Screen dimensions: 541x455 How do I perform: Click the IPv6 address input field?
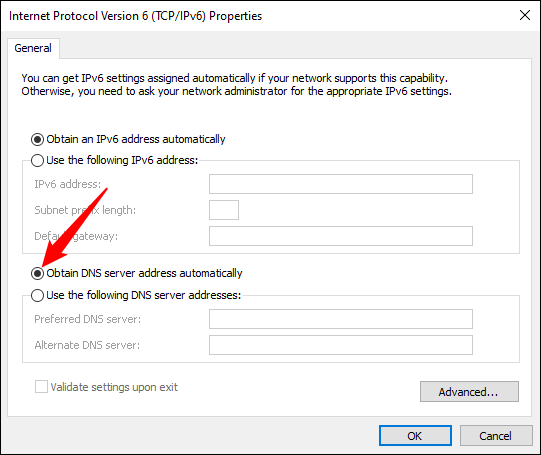pyautogui.click(x=341, y=184)
